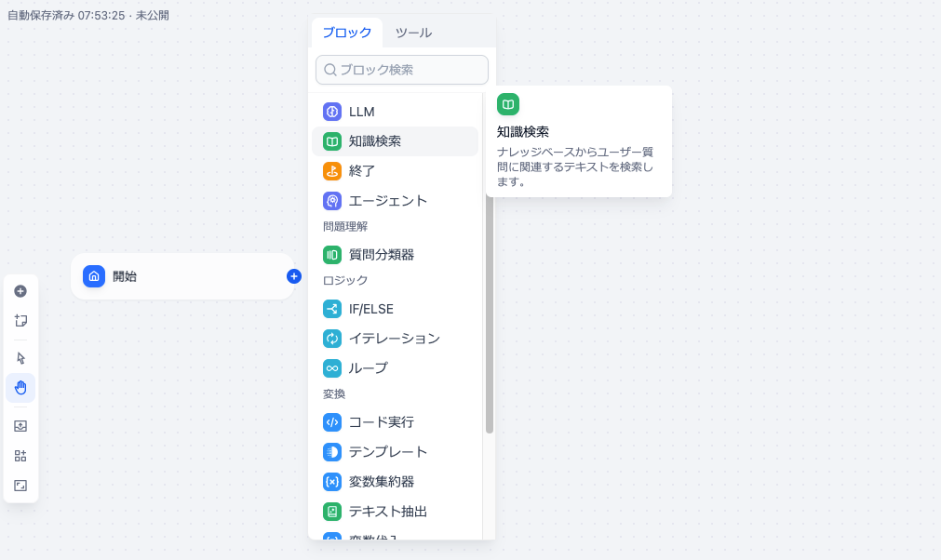
Task: Select the ブロック tab
Action: (346, 33)
